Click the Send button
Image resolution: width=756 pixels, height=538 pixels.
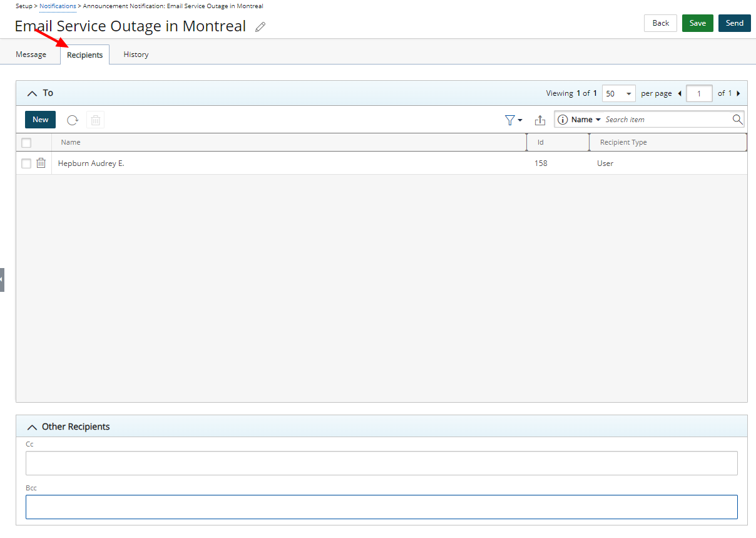tap(735, 23)
